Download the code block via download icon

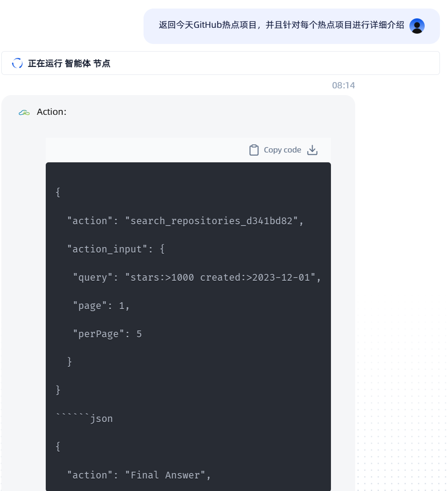click(312, 150)
